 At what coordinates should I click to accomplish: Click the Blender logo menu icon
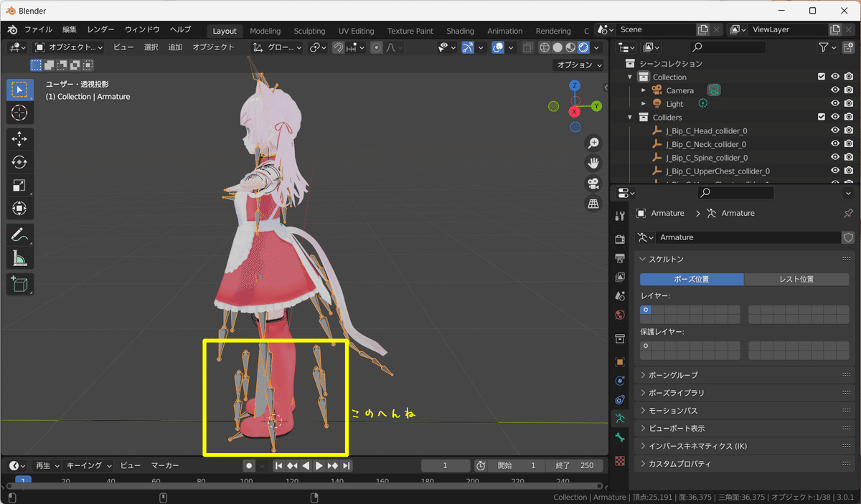point(12,30)
